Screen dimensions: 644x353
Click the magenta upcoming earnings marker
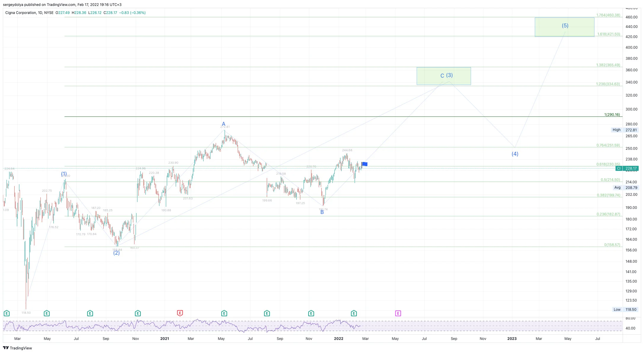398,313
